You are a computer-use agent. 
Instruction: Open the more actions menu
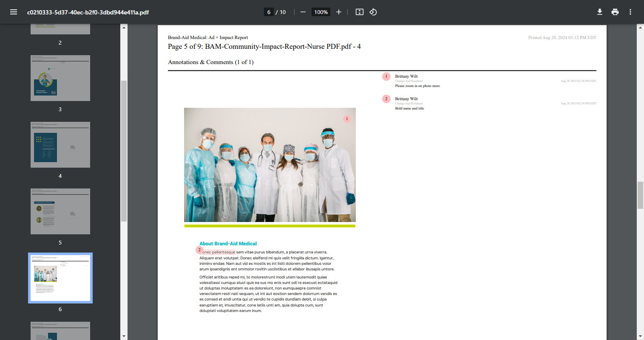(x=630, y=12)
